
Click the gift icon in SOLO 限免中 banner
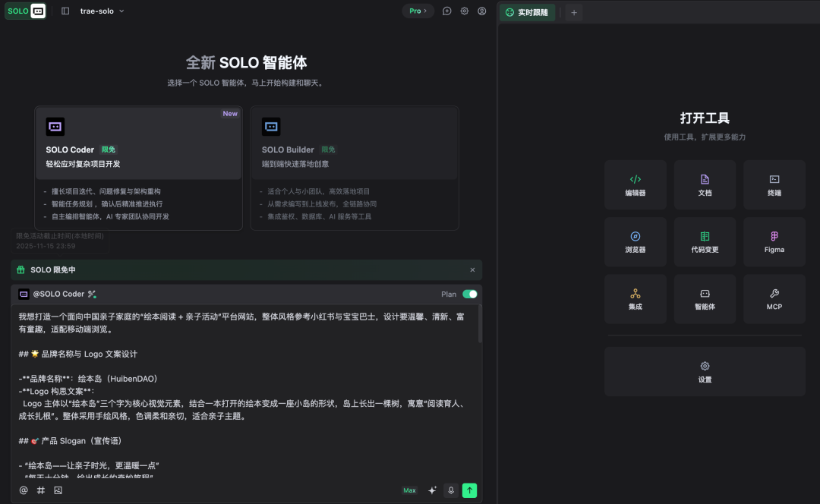21,269
